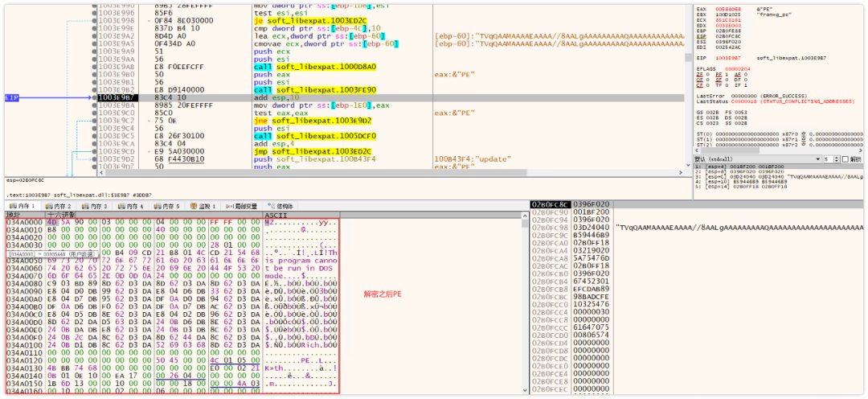Select the call soft_libexpat.1005DCF0 instruction
The image size is (868, 399).
315,136
